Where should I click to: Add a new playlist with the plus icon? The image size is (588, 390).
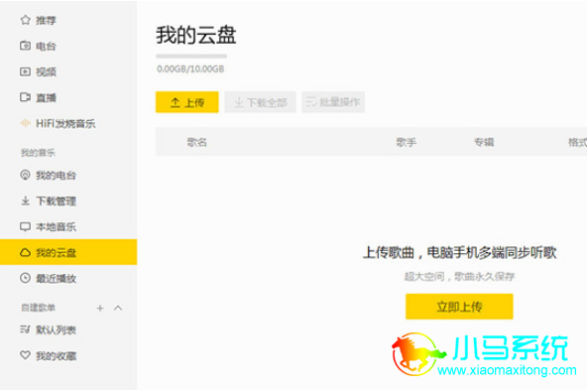(100, 309)
